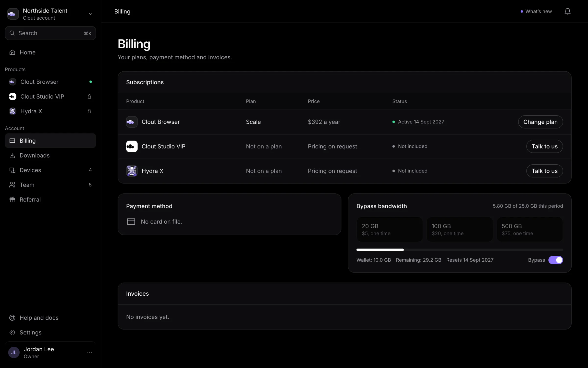
Task: Select the 100 GB bandwidth pack
Action: click(459, 229)
